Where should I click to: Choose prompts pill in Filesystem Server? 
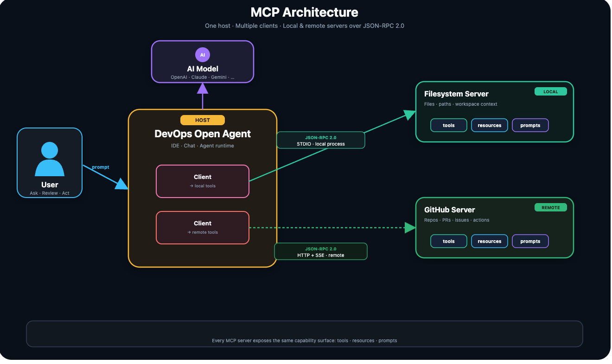click(x=530, y=125)
